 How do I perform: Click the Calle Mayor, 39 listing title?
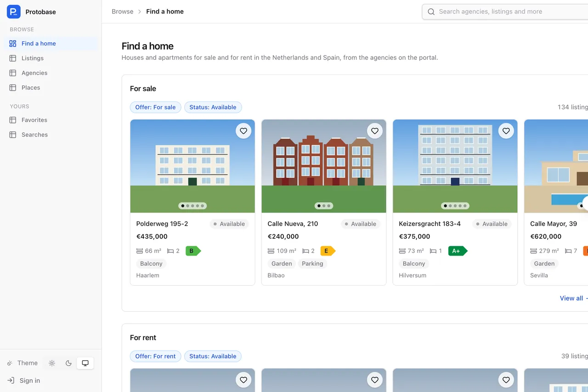click(x=554, y=224)
